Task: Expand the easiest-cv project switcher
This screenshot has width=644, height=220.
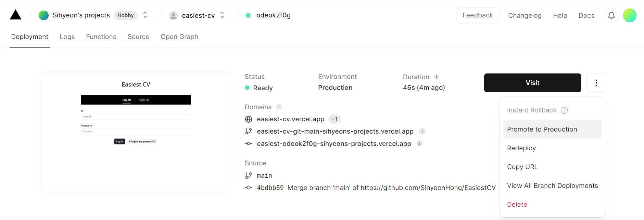Action: (223, 15)
